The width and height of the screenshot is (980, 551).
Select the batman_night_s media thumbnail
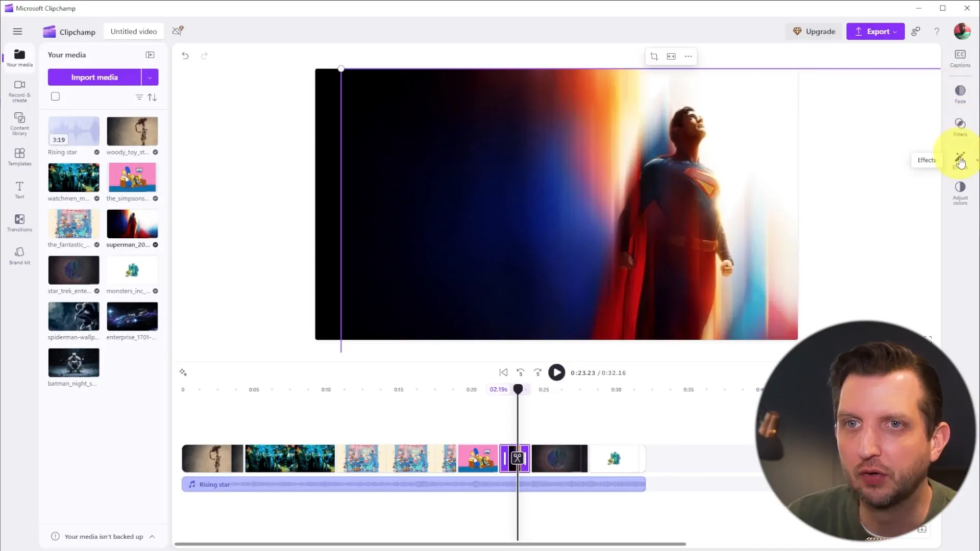[73, 363]
